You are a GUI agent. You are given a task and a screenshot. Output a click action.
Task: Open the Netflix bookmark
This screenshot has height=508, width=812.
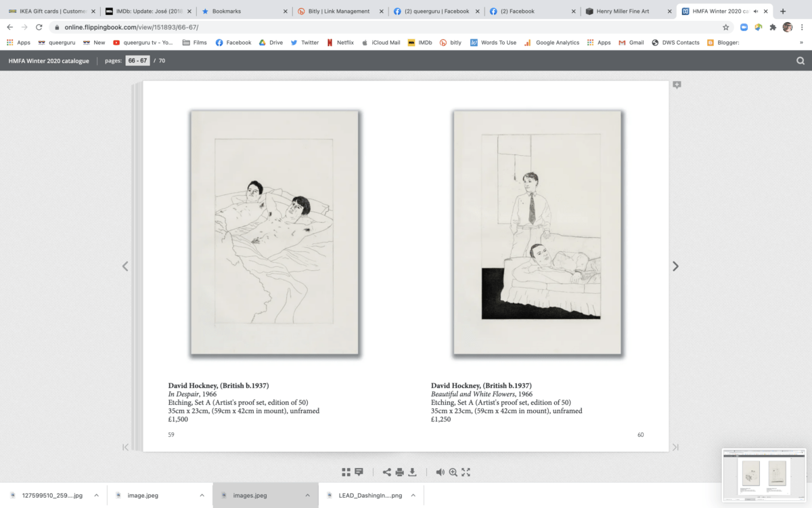tap(340, 42)
